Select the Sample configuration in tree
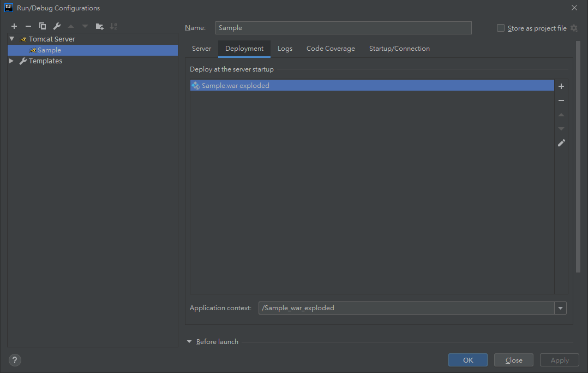588x373 pixels. 93,50
